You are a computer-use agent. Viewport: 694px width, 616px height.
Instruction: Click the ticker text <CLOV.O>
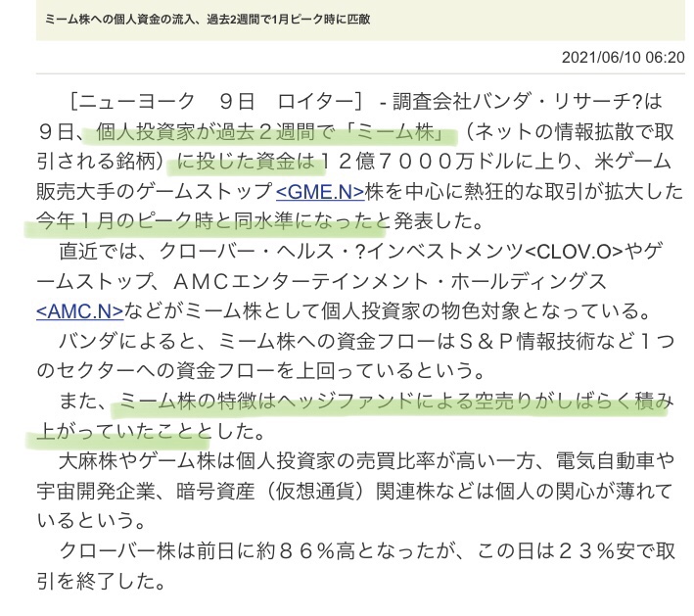tap(574, 251)
